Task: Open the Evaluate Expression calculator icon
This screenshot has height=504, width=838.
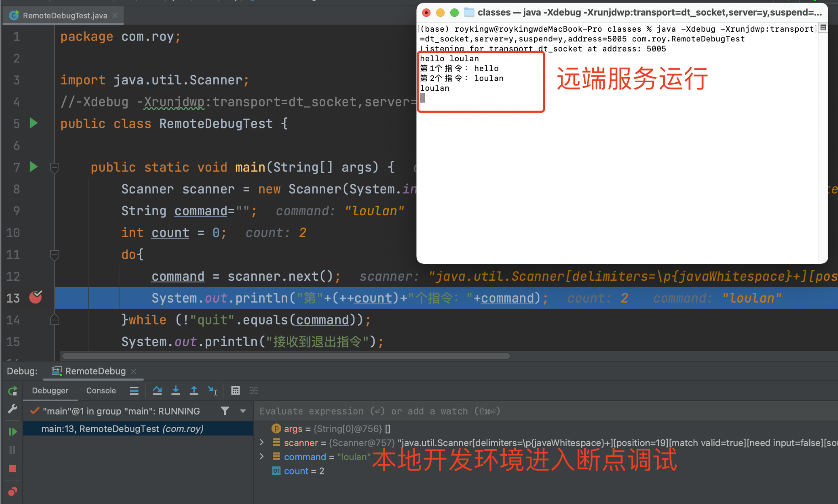Action: tap(235, 390)
